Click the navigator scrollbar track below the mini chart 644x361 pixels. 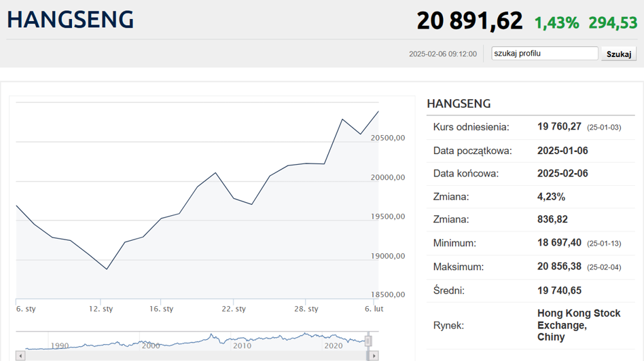coord(197,356)
